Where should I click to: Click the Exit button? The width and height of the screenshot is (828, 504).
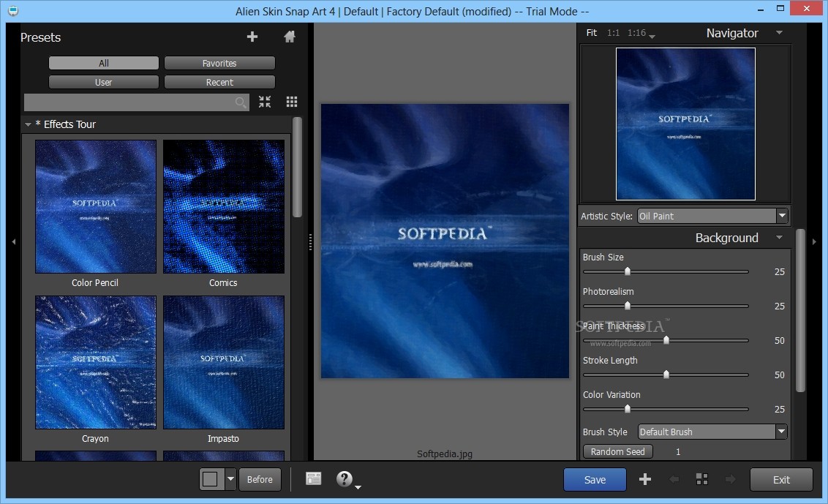click(x=781, y=479)
